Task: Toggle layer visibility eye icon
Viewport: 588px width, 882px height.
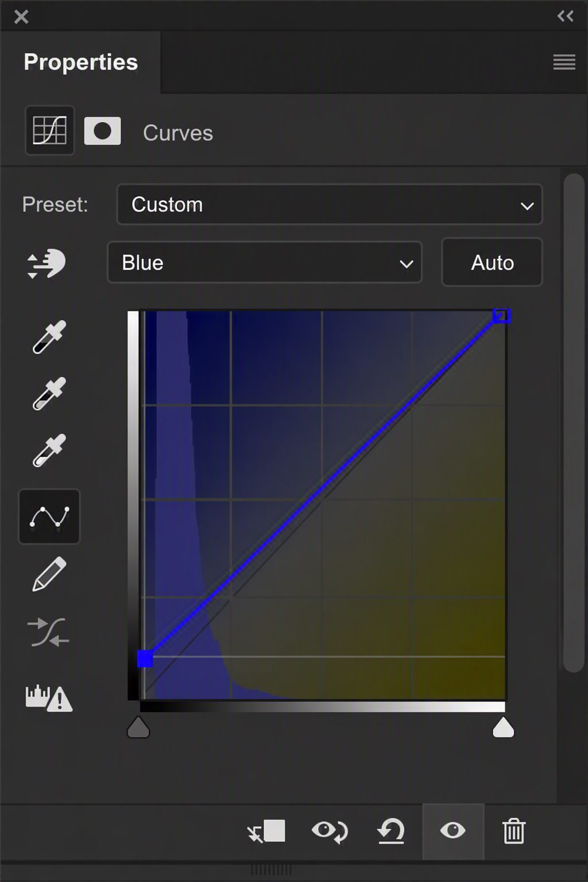Action: pyautogui.click(x=453, y=831)
